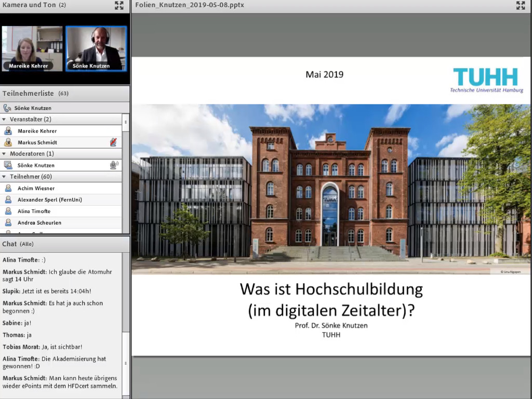Click Slupik's 14:04h chat message
The height and width of the screenshot is (399, 532).
coord(47,291)
